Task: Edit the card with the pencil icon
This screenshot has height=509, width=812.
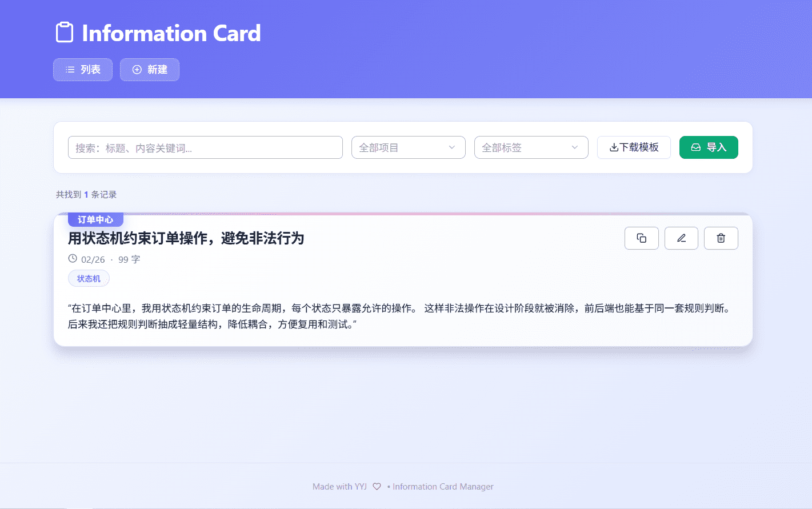Action: coord(681,238)
